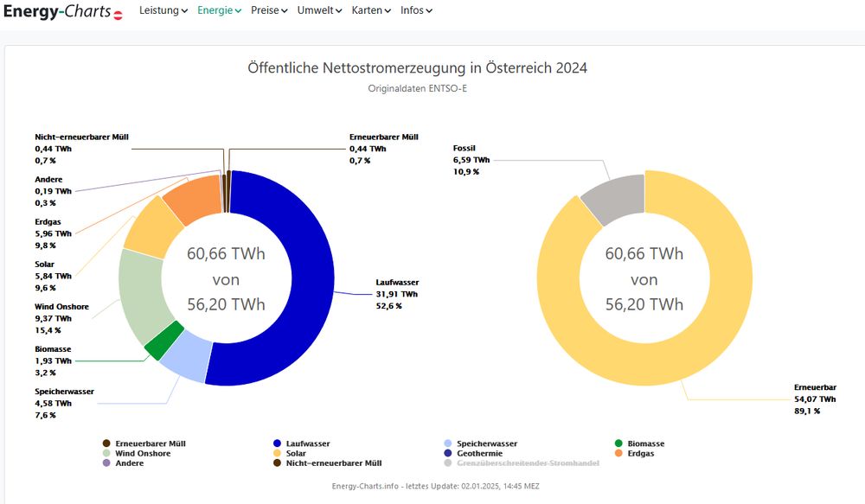
Task: Toggle Wind Onshore legend entry
Action: point(137,453)
